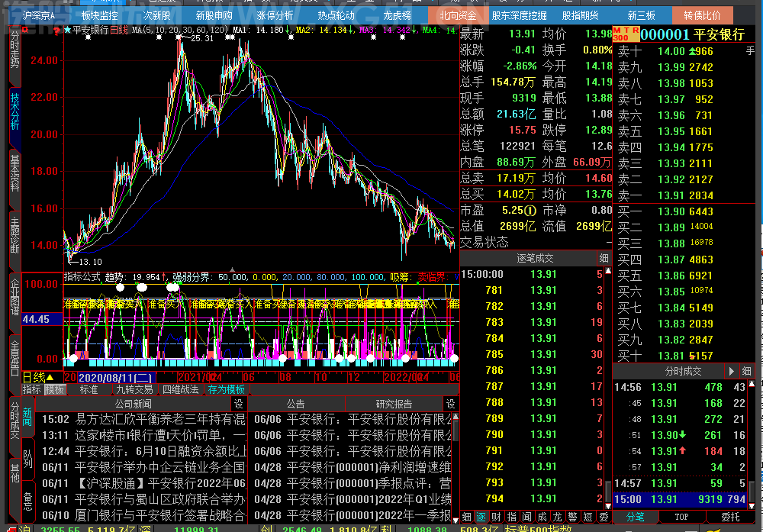Open the 次新股 menu
Screen dimensions: 763x532
[x=156, y=15]
